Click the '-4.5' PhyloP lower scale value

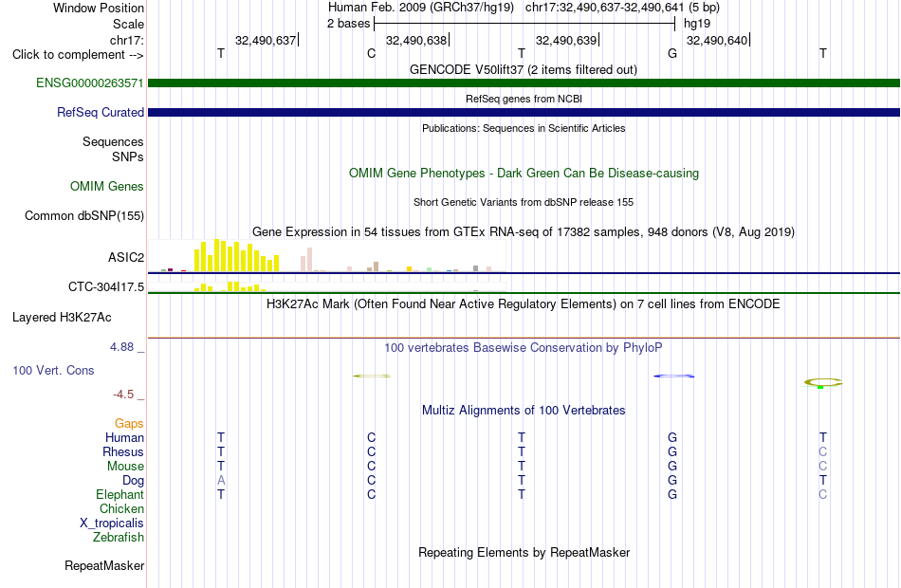(x=123, y=395)
